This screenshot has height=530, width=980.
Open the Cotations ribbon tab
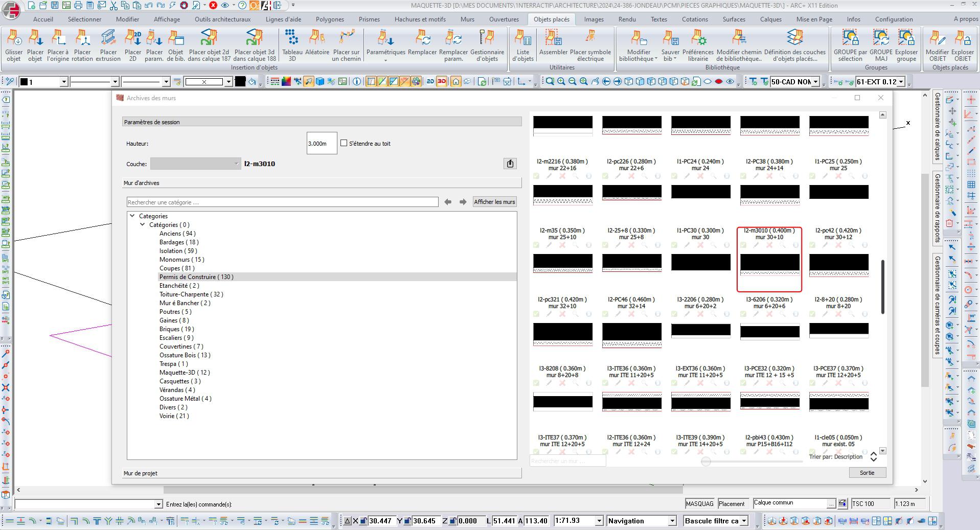(x=694, y=19)
